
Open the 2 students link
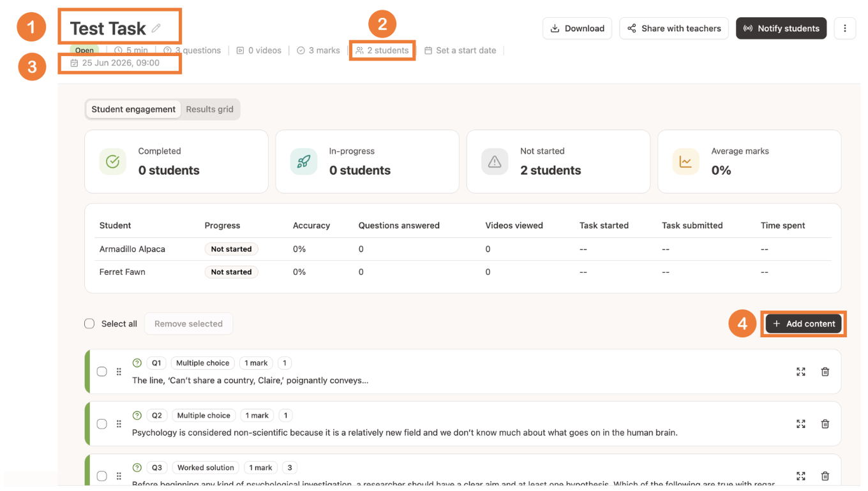(x=382, y=50)
